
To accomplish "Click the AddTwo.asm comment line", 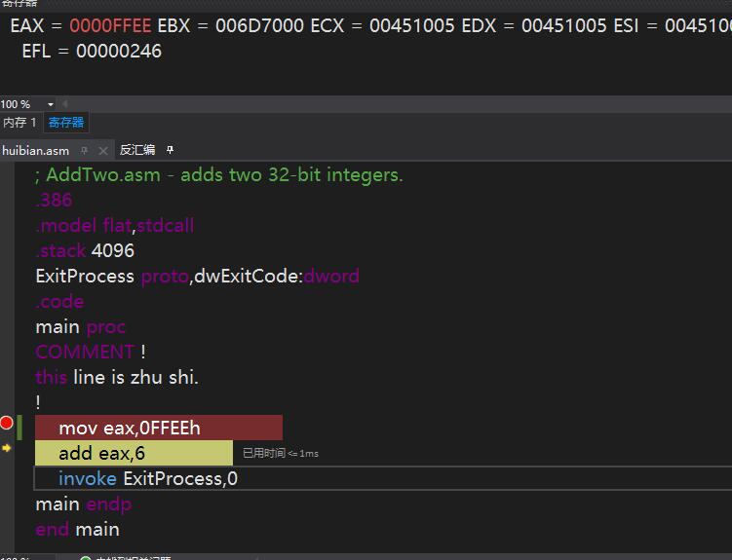I will [x=219, y=175].
